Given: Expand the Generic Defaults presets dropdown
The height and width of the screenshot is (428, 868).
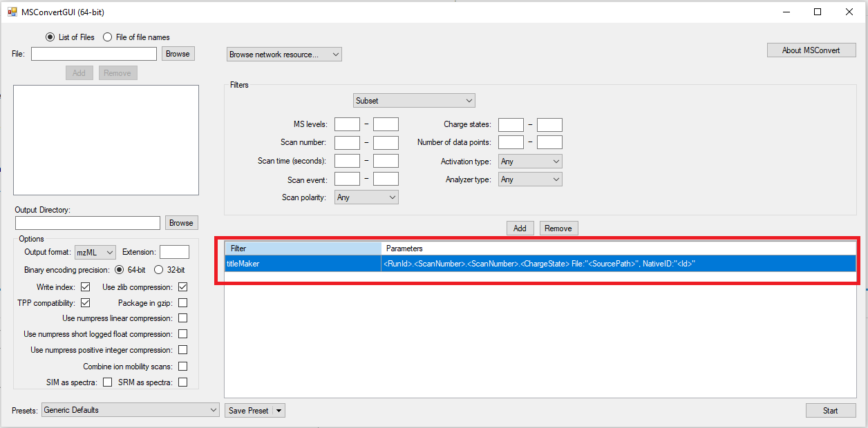Looking at the screenshot, I should pyautogui.click(x=130, y=410).
